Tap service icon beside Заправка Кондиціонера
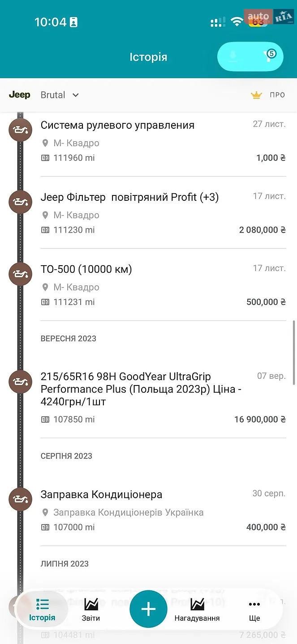Image resolution: width=297 pixels, height=644 pixels. pos(21,499)
